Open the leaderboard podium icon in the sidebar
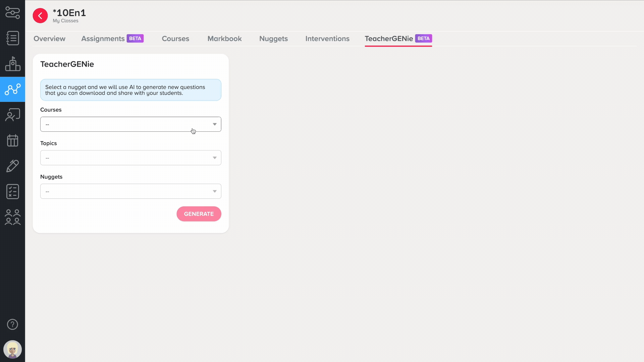This screenshot has width=644, height=362. click(x=12, y=64)
